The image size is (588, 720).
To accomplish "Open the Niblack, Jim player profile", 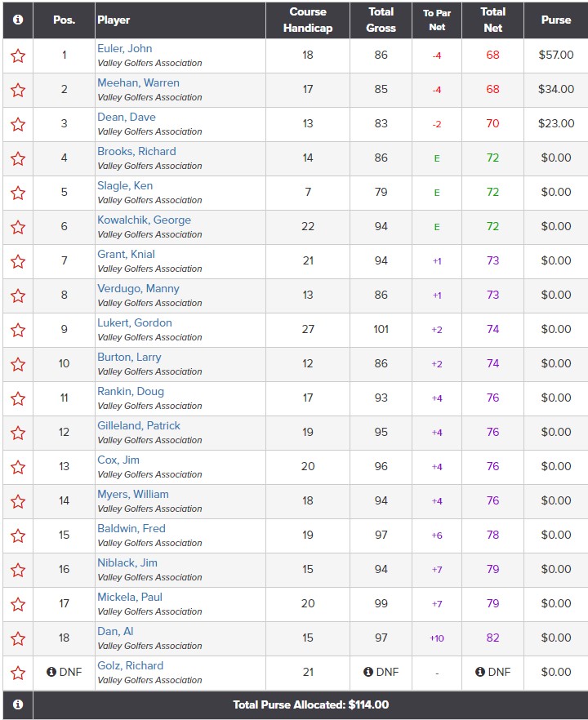I will (127, 562).
